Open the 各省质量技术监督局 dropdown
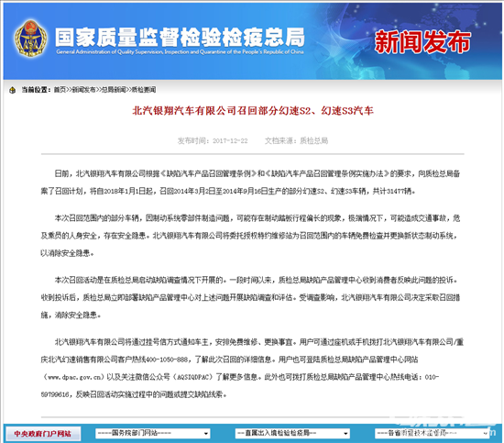504x443 pixels. (432, 433)
